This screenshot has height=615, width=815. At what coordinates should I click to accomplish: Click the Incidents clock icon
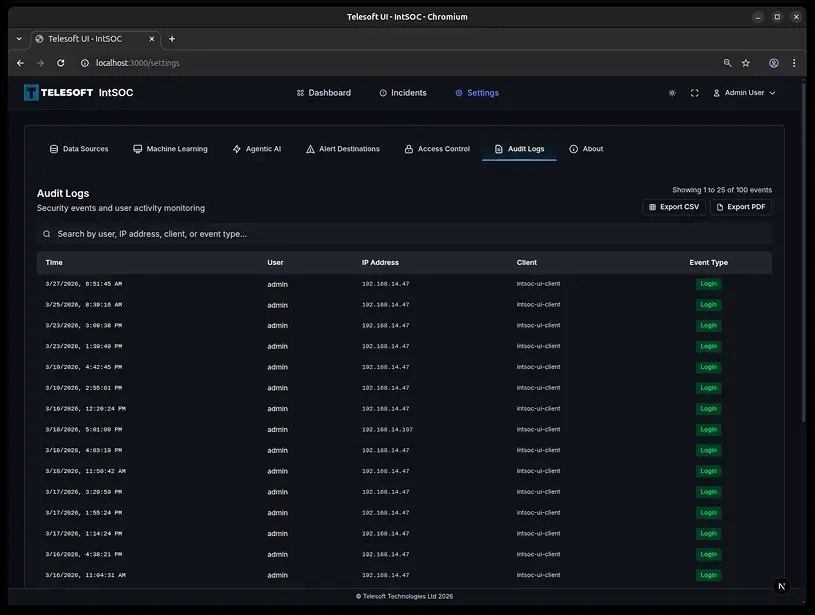pos(383,93)
